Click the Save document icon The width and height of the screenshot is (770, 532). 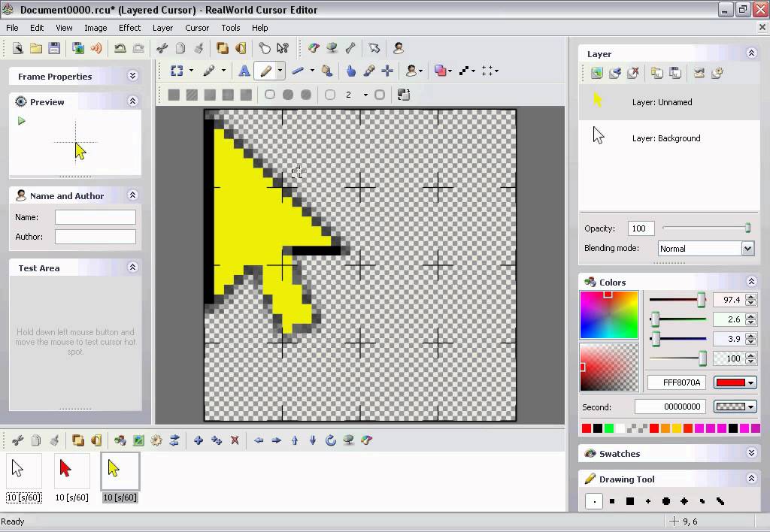point(54,47)
